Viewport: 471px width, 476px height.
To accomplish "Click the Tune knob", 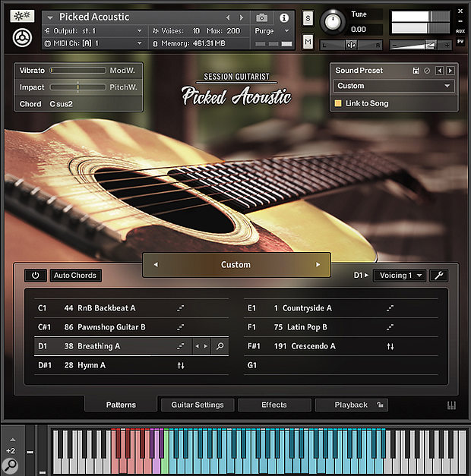I will click(x=333, y=21).
